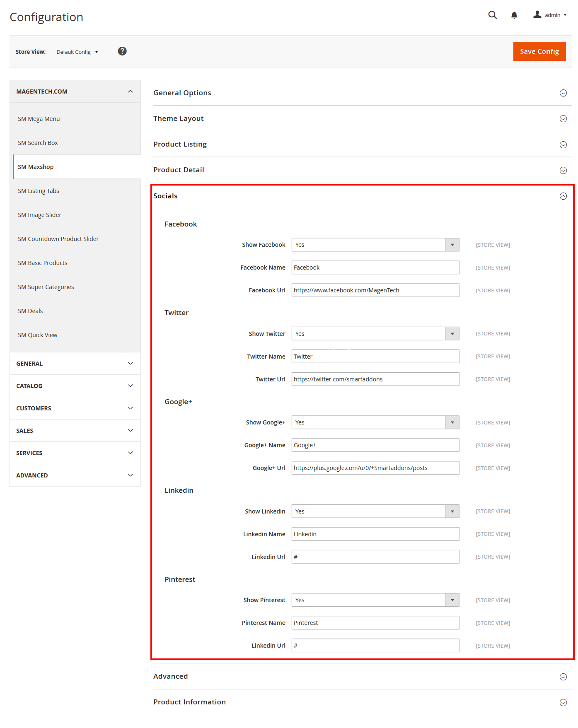Click the Google+ subsection heading
The image size is (578, 728).
pyautogui.click(x=178, y=402)
